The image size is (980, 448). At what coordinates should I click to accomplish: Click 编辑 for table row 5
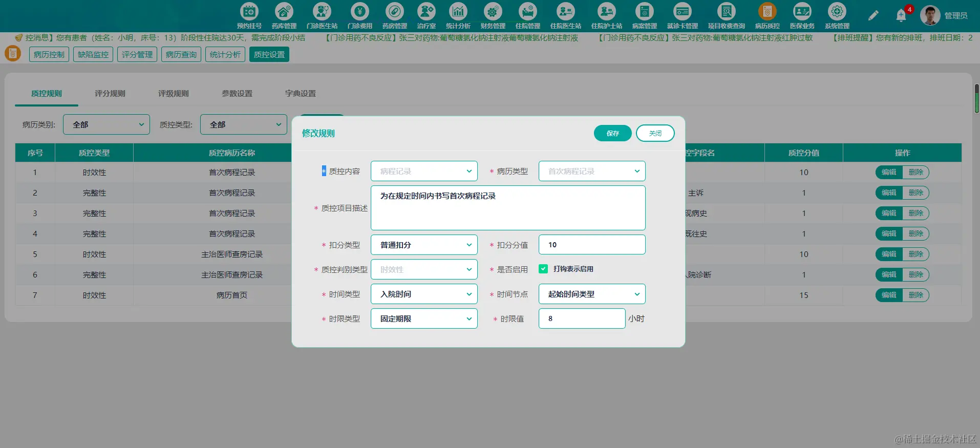tap(889, 254)
